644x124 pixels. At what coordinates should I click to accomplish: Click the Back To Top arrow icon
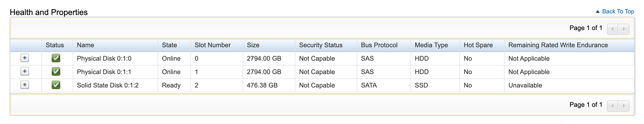click(598, 12)
